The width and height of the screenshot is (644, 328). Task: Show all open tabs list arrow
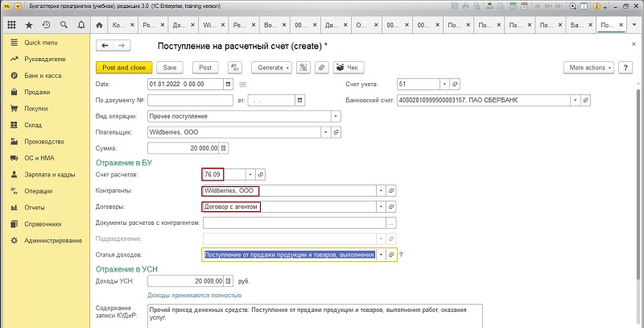click(x=633, y=25)
